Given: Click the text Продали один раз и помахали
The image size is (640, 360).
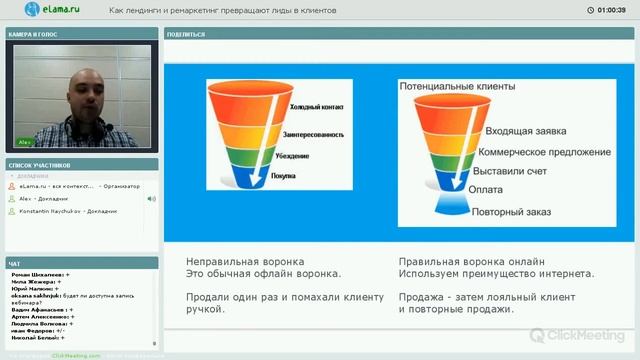Looking at the screenshot, I should (x=264, y=297).
